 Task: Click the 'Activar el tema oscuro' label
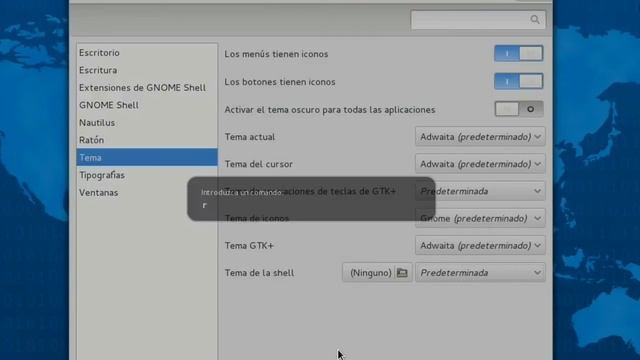pyautogui.click(x=330, y=110)
